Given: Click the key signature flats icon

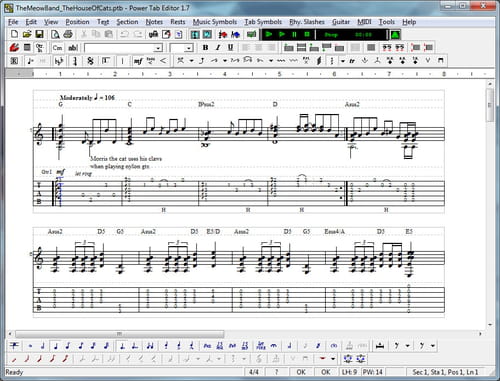Looking at the screenshot, I should click(59, 61).
